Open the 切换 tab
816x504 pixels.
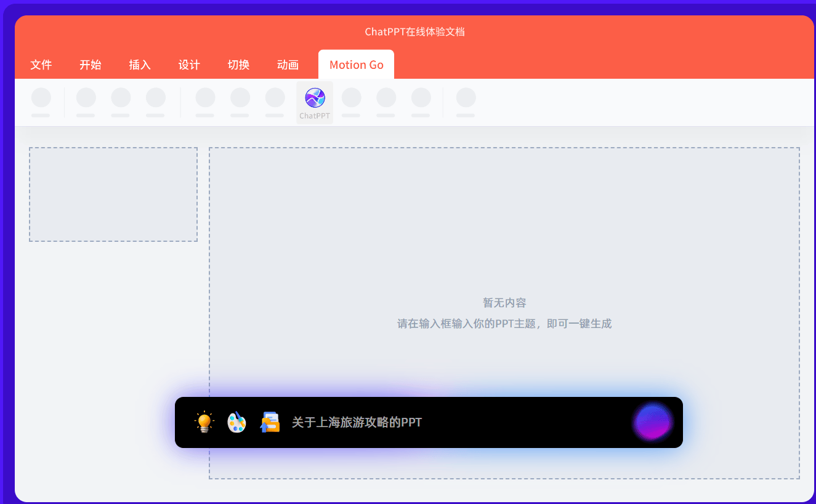pos(238,65)
